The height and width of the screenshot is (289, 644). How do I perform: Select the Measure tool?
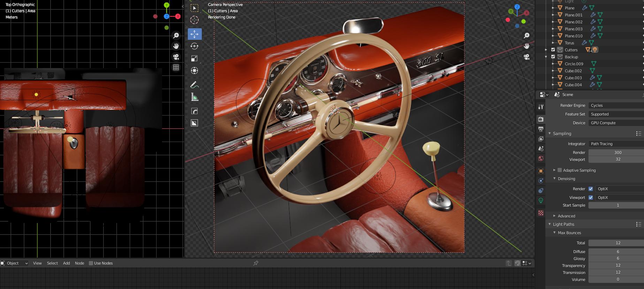coord(194,97)
